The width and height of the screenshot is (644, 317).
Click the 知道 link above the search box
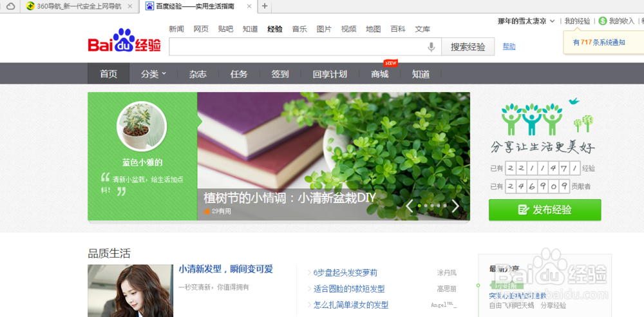250,29
